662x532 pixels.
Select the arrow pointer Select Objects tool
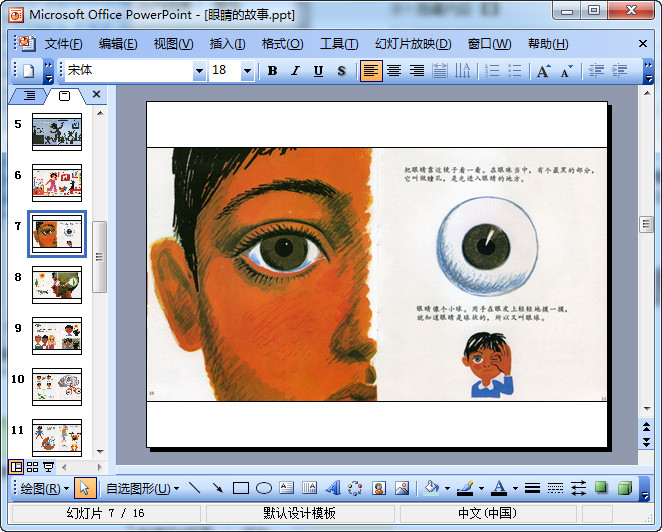pyautogui.click(x=85, y=489)
